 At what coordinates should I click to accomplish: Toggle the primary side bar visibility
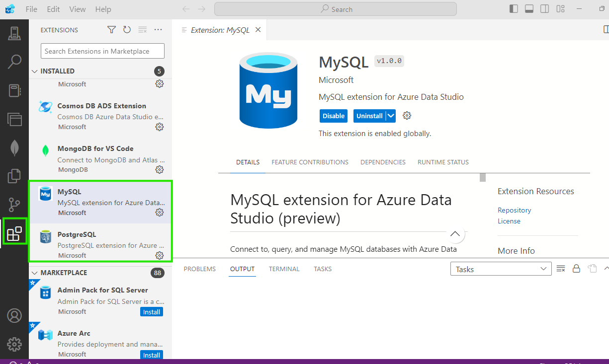(x=514, y=9)
